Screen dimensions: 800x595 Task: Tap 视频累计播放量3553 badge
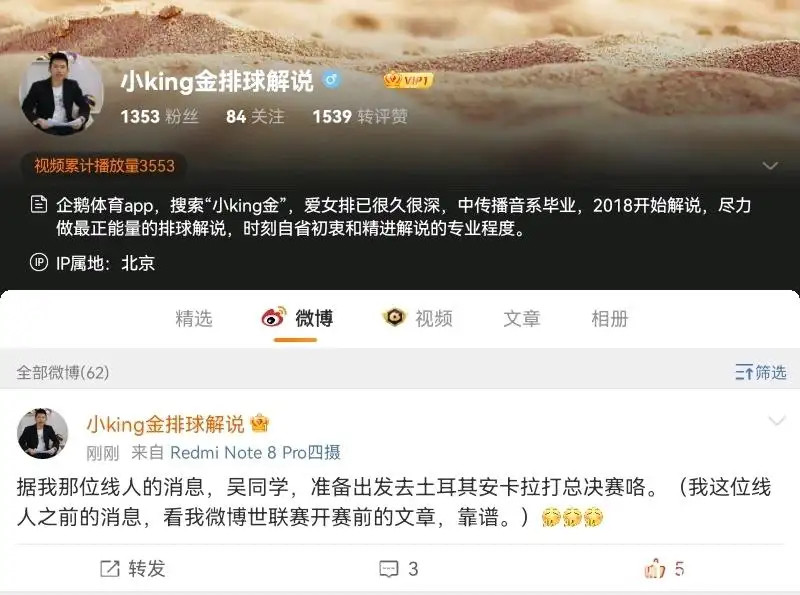104,165
